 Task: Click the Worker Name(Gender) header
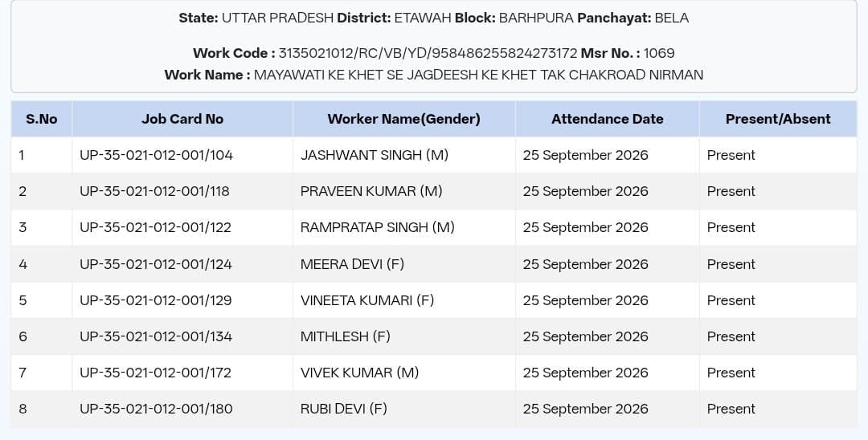click(403, 119)
